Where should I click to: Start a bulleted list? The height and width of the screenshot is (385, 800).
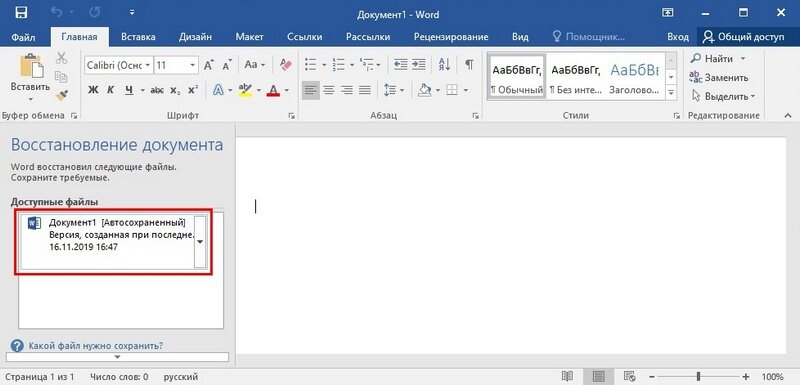pos(310,65)
